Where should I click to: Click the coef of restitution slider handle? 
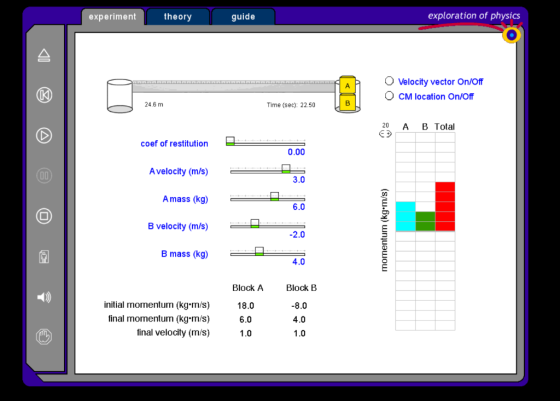pyautogui.click(x=230, y=141)
